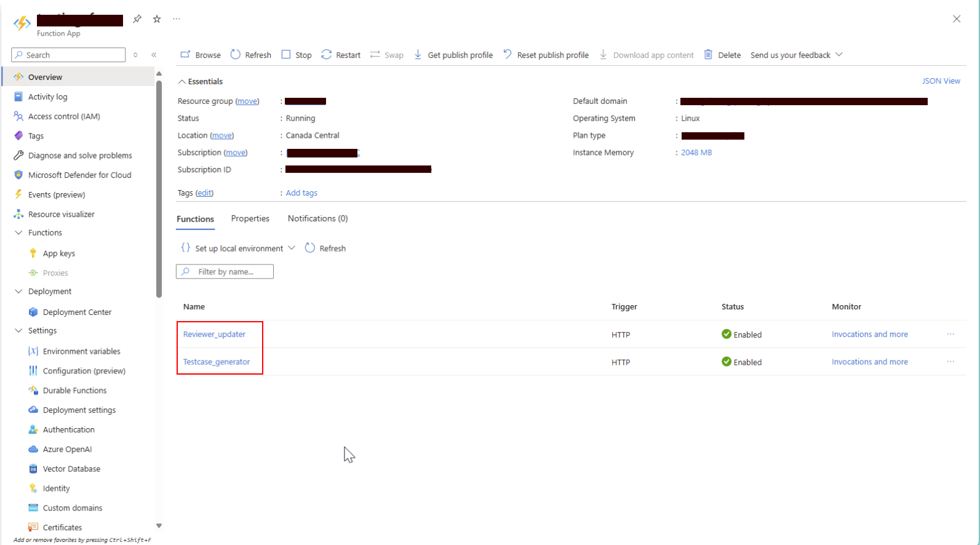This screenshot has width=980, height=545.
Task: Click the Deployment settings icon
Action: pos(33,410)
